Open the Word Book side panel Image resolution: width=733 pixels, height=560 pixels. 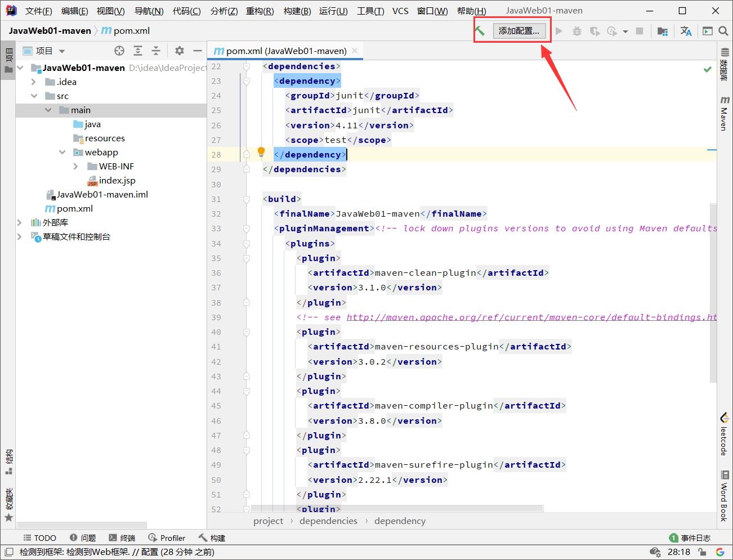pos(724,496)
